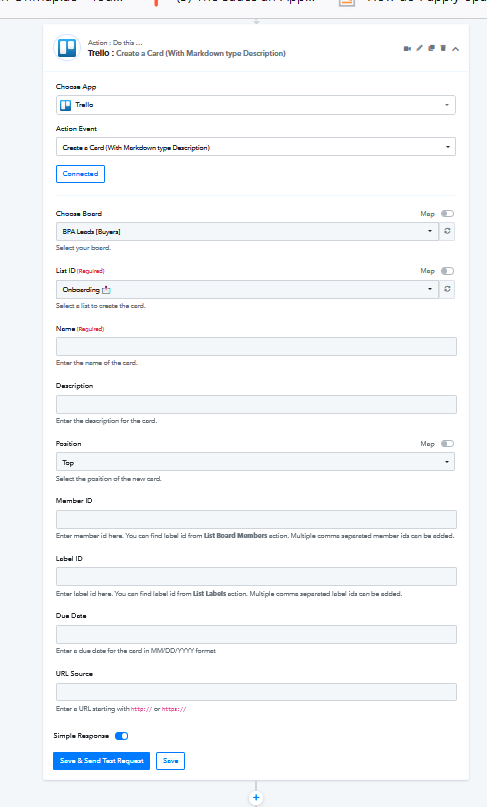Click the Trello app logo icon
Viewport: 487px width, 807px height.
(67, 48)
